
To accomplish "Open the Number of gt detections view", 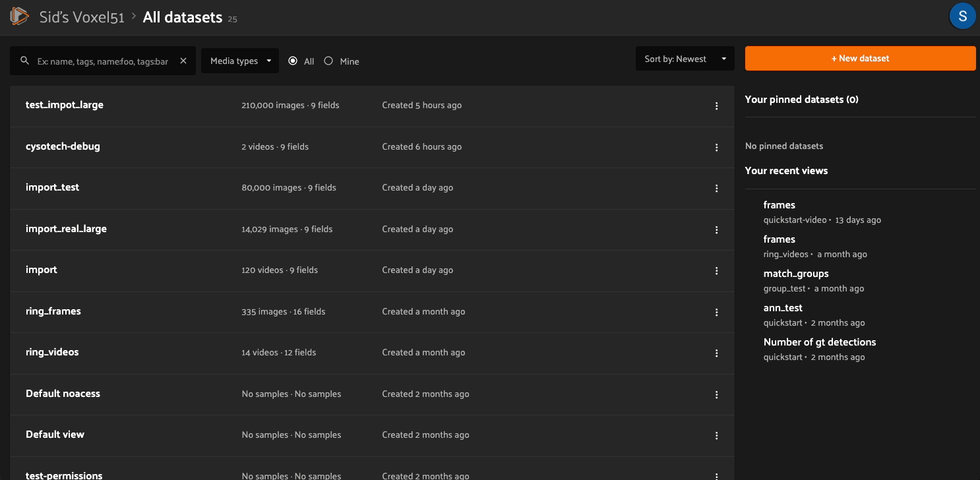I will [x=820, y=342].
